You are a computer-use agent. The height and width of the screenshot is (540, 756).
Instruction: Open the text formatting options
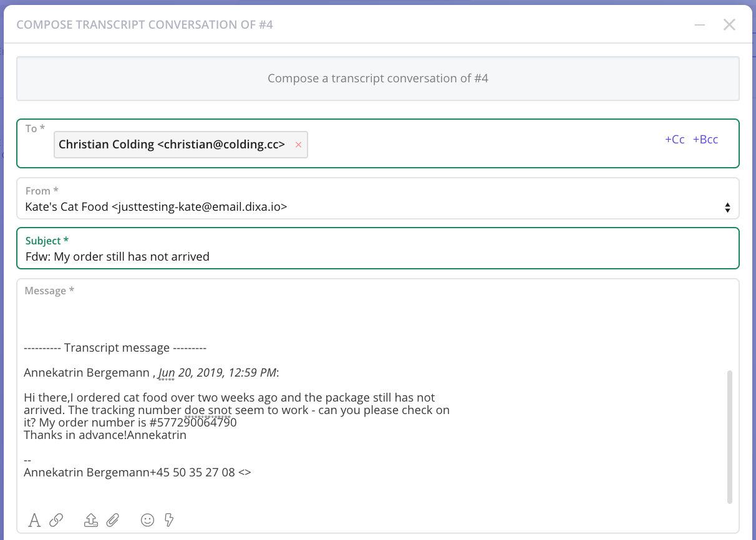point(34,520)
